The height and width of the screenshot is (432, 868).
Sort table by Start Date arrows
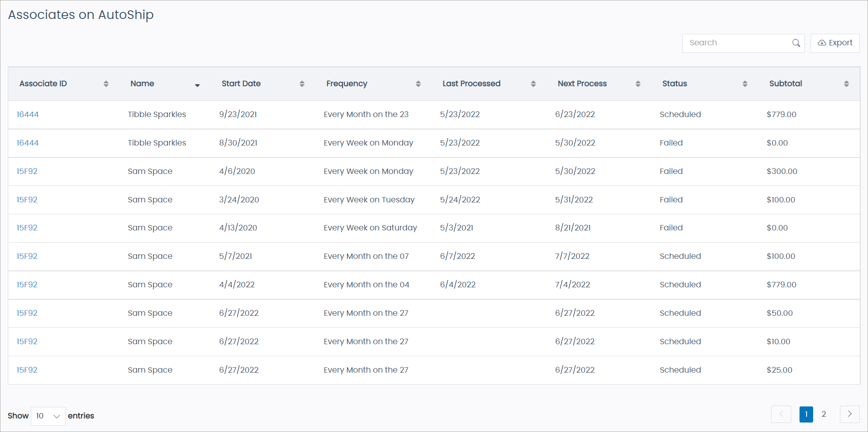click(x=302, y=84)
